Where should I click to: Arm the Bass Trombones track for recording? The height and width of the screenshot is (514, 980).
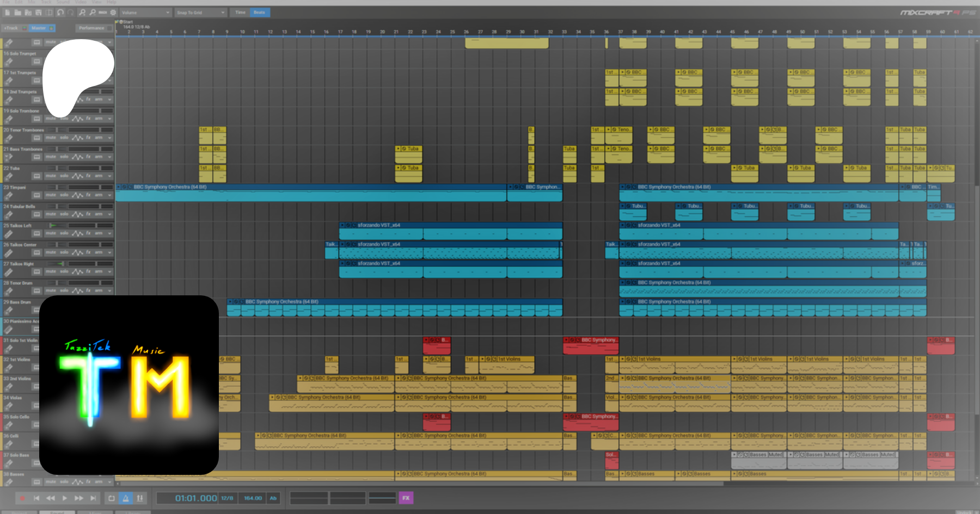99,157
